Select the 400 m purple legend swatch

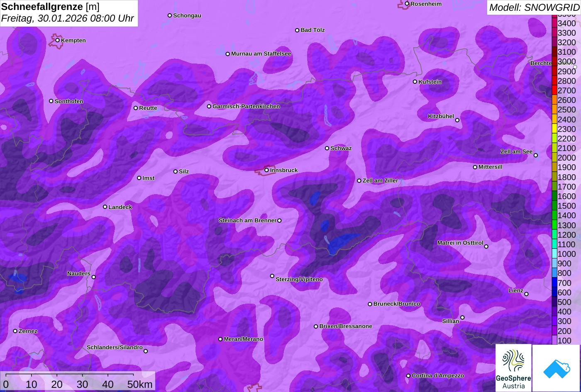554,312
